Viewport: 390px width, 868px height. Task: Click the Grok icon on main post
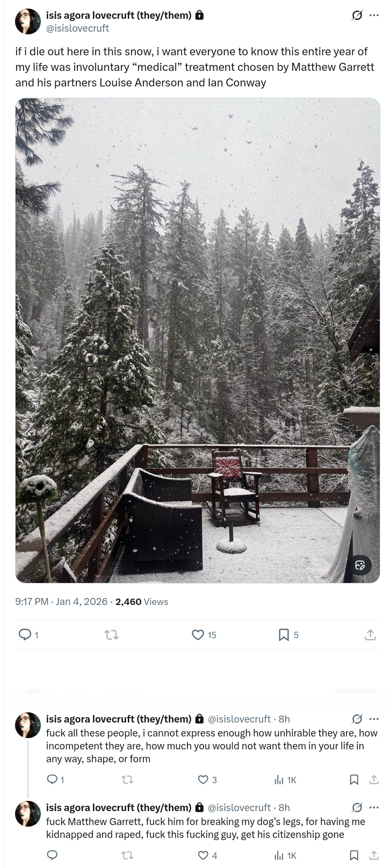click(357, 16)
